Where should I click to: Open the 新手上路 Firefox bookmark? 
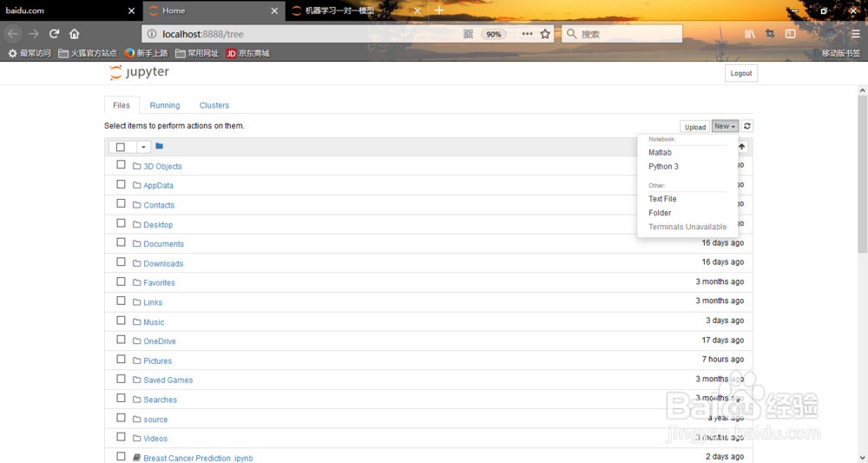[x=146, y=53]
